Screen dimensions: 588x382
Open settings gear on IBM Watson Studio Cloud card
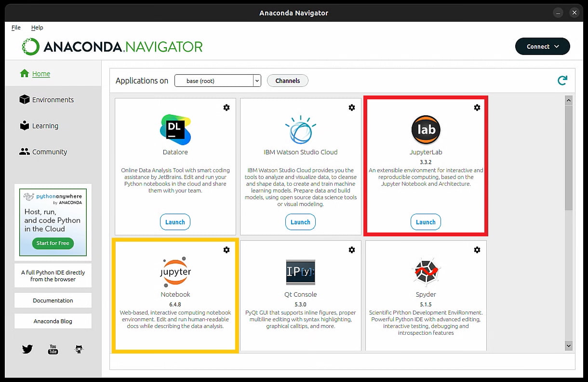coord(352,107)
